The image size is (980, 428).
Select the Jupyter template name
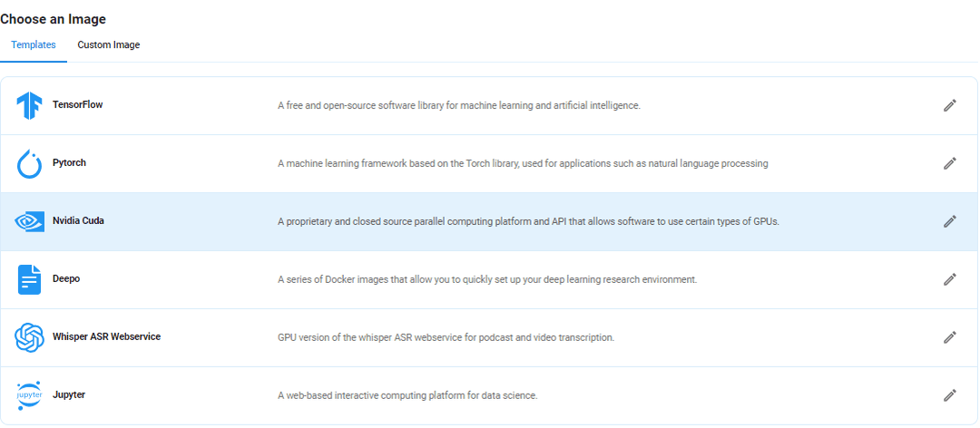pos(69,394)
